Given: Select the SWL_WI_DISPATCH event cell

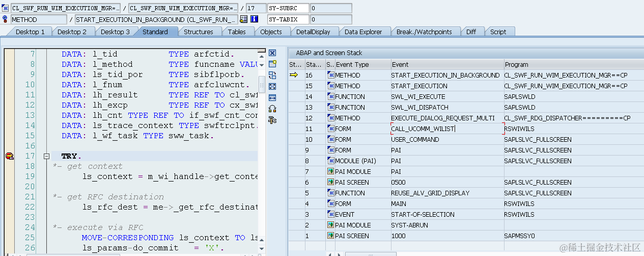Looking at the screenshot, I should [x=447, y=107].
